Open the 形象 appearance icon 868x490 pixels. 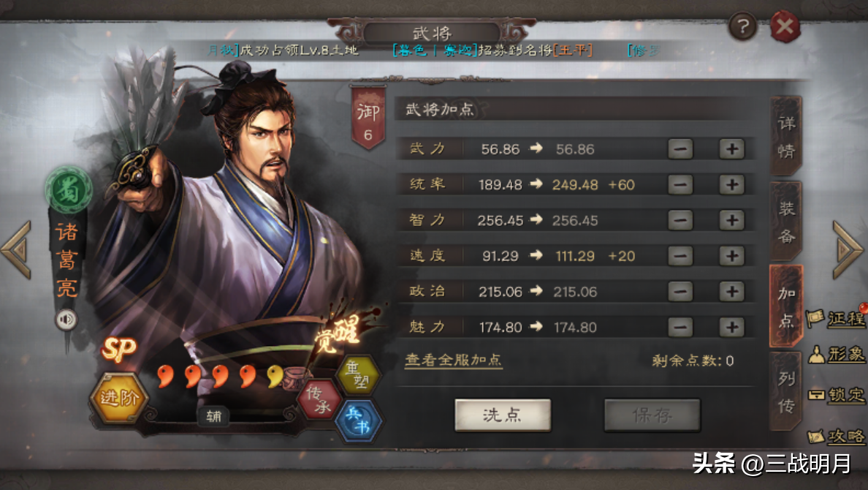pyautogui.click(x=836, y=354)
